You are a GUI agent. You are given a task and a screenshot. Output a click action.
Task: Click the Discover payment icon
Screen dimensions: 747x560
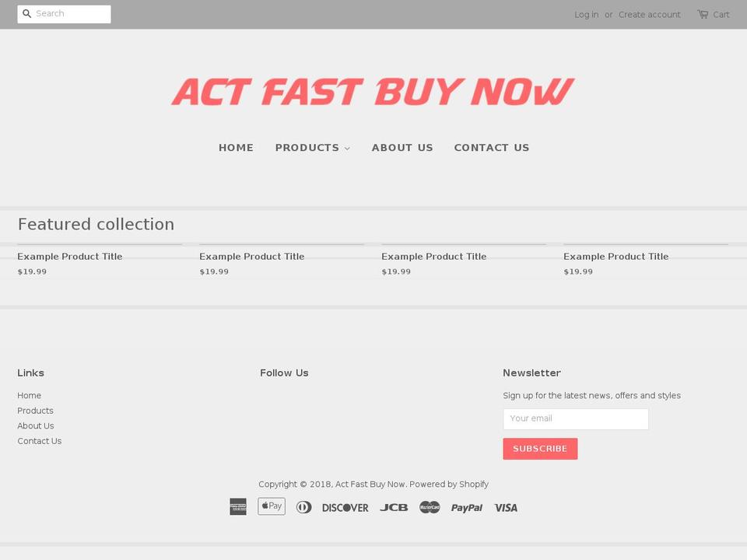coord(345,508)
